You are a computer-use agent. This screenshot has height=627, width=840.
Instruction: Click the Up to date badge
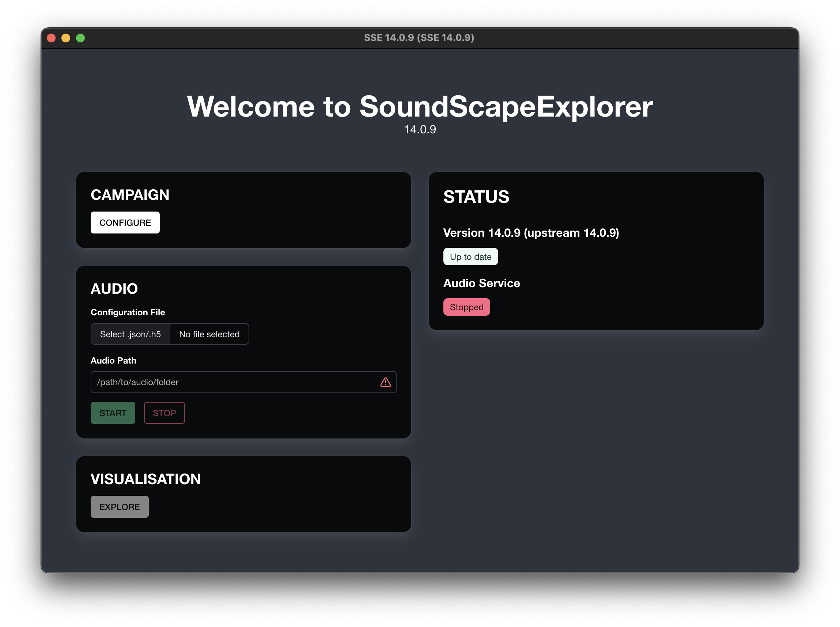click(470, 256)
